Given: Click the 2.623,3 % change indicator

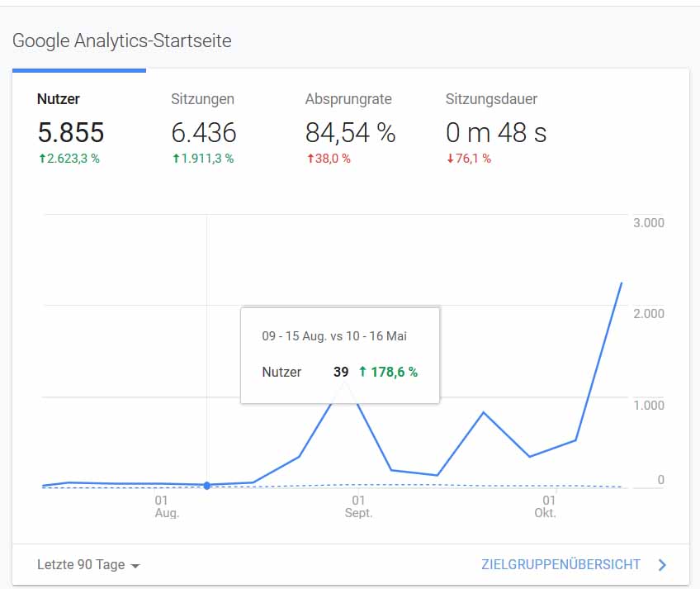Looking at the screenshot, I should [69, 159].
